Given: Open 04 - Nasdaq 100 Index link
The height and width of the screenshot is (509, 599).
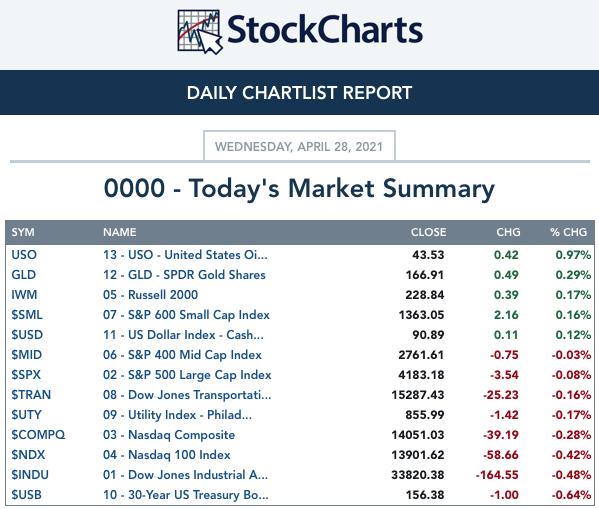Looking at the screenshot, I should [167, 455].
